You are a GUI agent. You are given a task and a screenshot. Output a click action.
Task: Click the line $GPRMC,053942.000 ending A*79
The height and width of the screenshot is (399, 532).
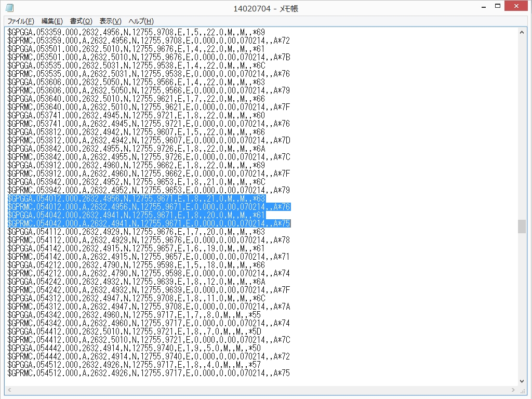tap(149, 190)
